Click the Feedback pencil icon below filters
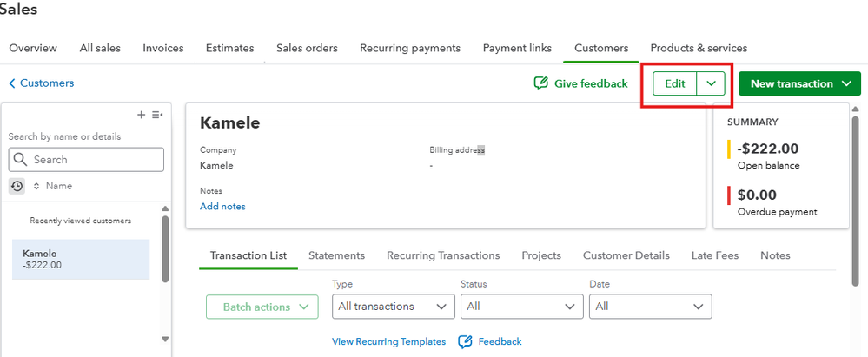Screen dimensions: 868x357 pos(465,341)
